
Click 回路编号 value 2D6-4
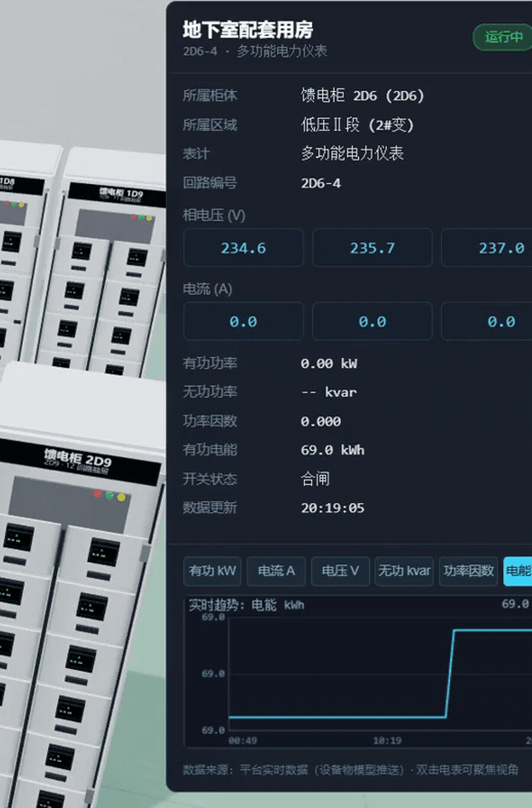click(321, 183)
